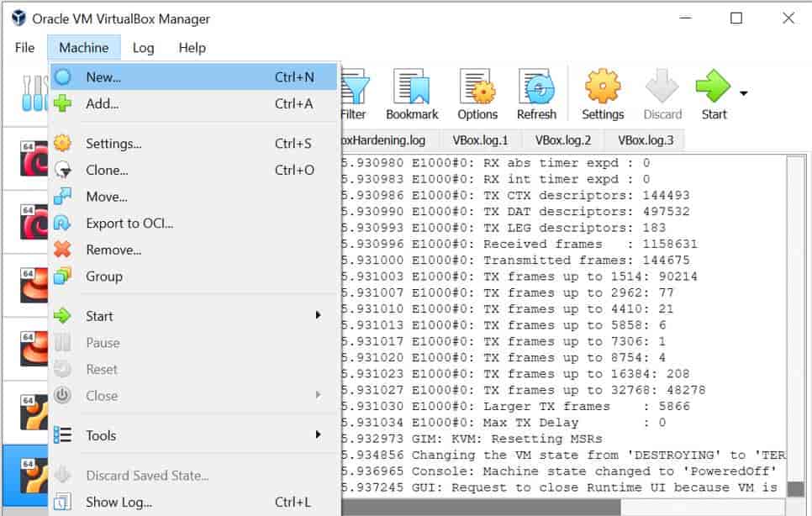Open the Log menu

[144, 48]
